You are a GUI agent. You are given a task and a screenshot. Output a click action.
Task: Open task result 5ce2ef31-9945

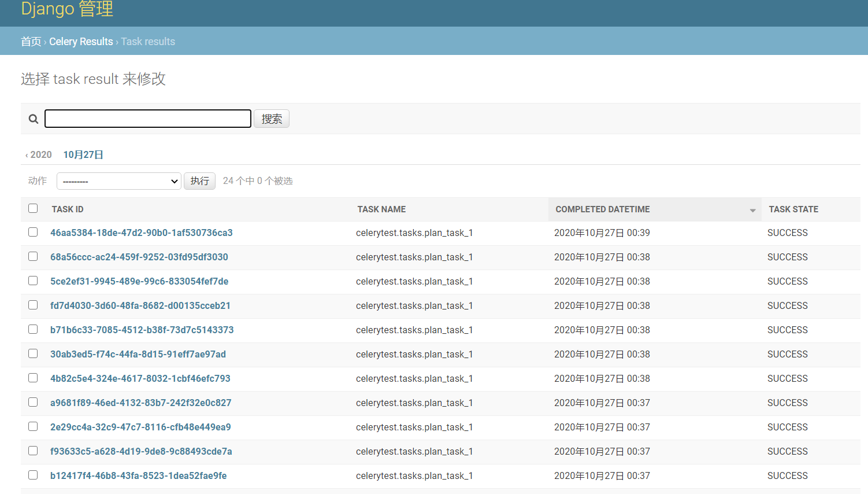pos(139,281)
